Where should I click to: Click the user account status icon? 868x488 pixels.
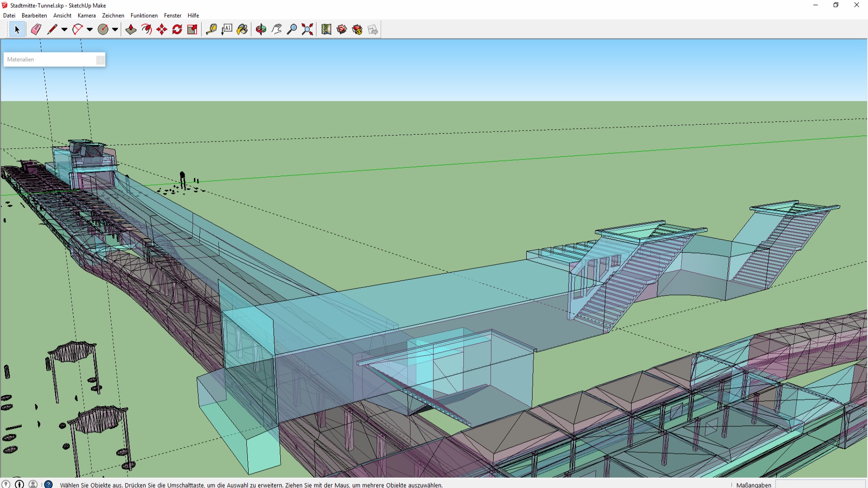click(33, 484)
